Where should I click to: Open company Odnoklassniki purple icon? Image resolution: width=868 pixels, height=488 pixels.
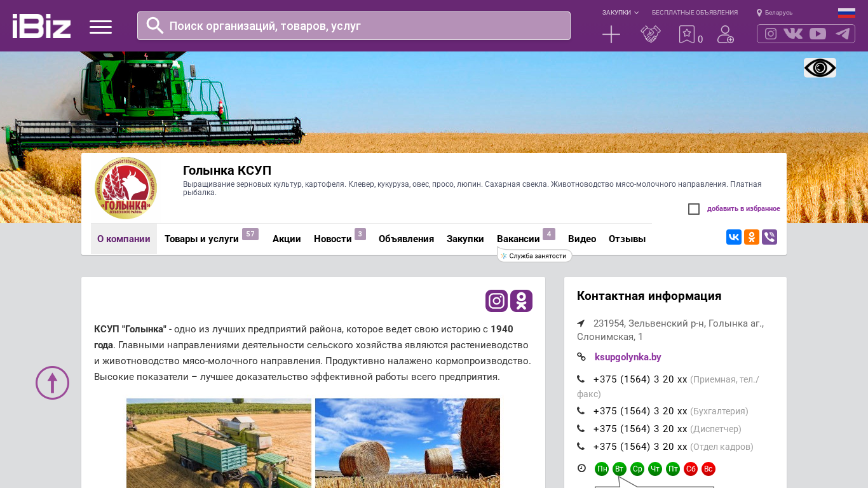[x=521, y=301]
